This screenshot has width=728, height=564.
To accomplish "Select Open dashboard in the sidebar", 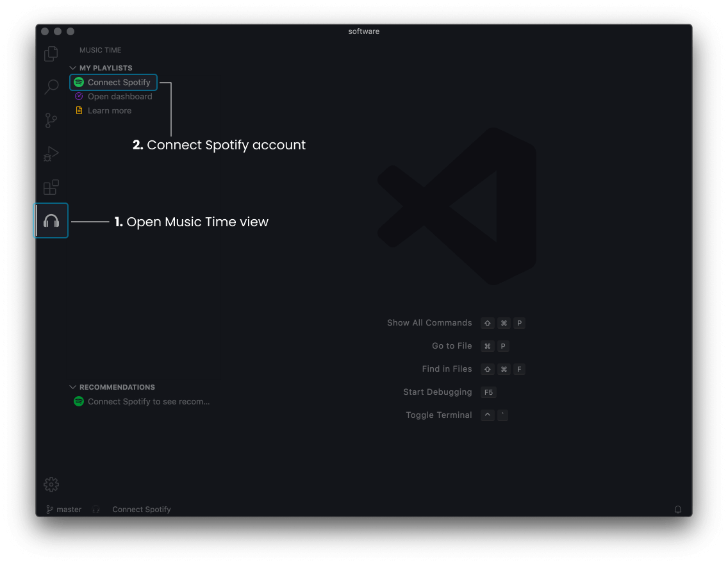I will tap(120, 96).
